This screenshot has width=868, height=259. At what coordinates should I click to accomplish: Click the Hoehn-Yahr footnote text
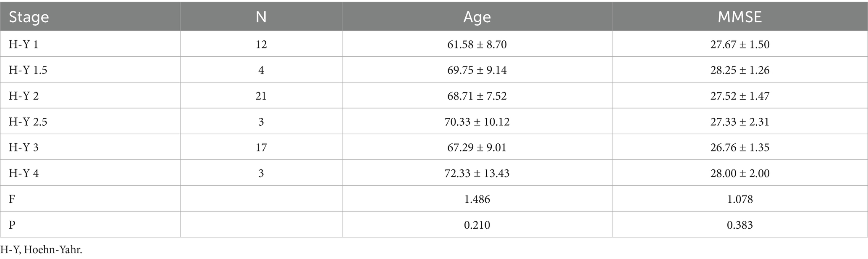click(x=41, y=250)
